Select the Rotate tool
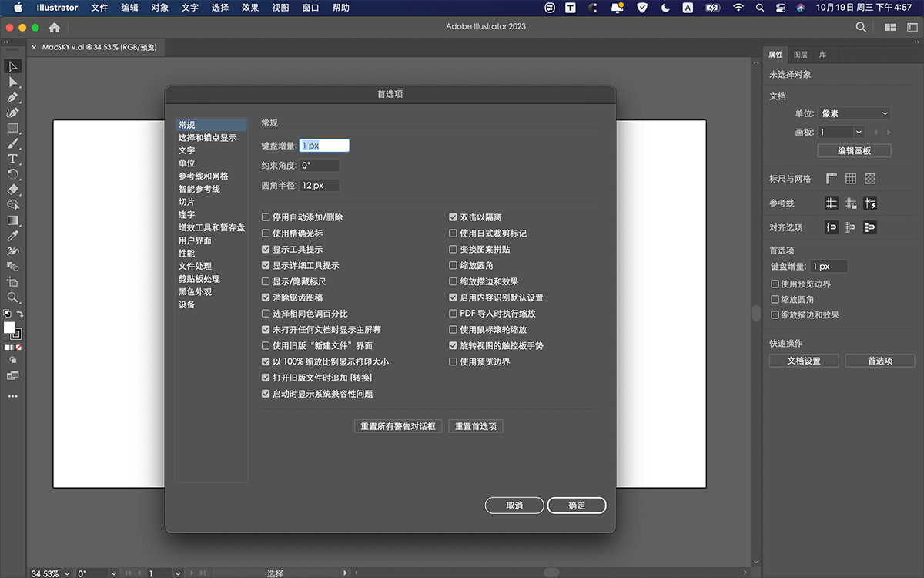Viewport: 924px width, 578px height. (13, 174)
